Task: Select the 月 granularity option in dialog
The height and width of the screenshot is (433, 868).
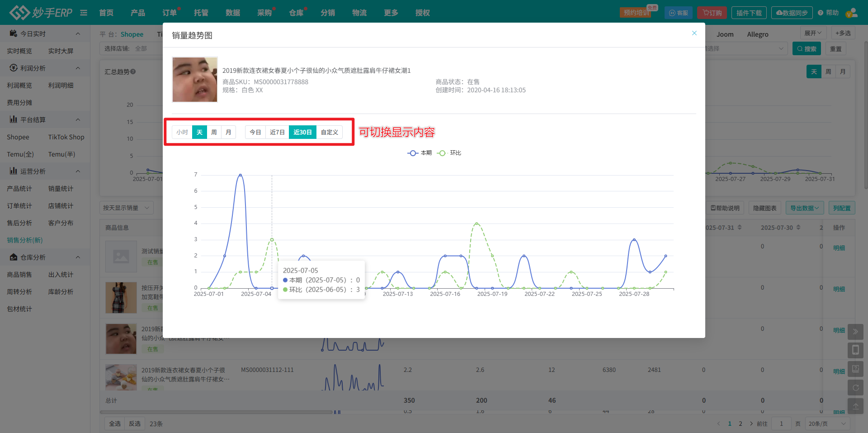Action: 228,132
